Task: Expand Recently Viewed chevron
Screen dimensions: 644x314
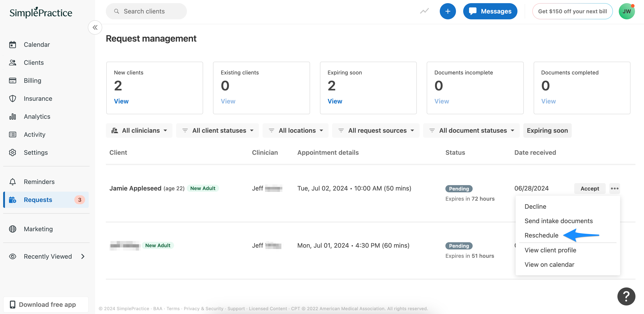Action: tap(83, 256)
